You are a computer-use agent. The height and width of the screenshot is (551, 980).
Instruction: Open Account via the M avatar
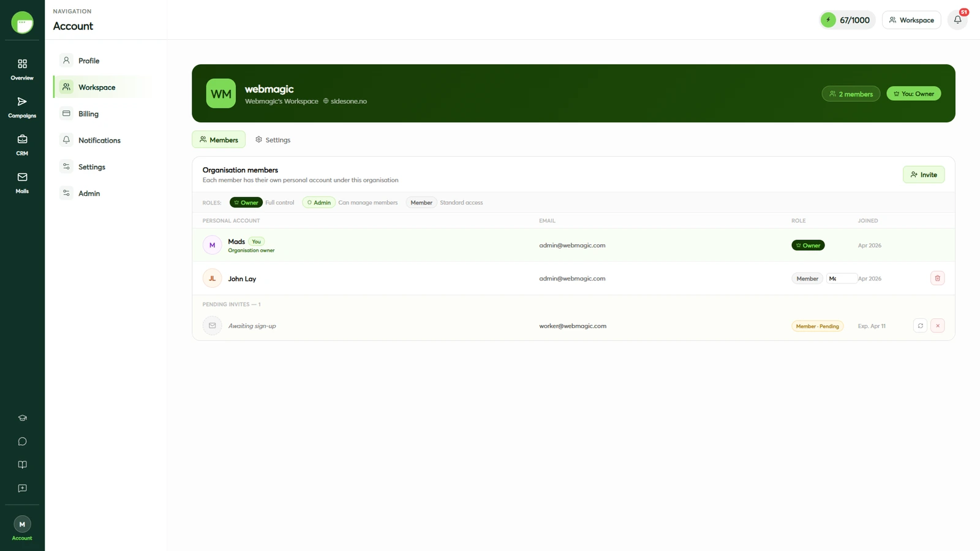(x=22, y=528)
